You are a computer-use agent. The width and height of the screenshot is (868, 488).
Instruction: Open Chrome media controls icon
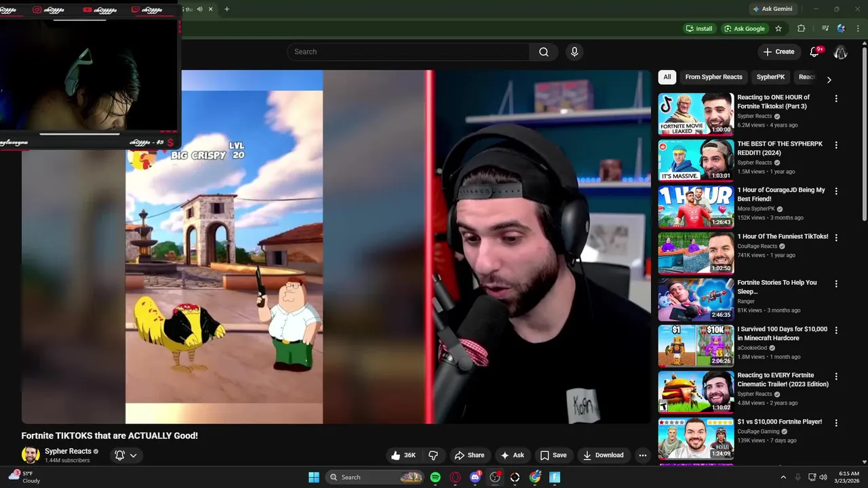(x=825, y=28)
